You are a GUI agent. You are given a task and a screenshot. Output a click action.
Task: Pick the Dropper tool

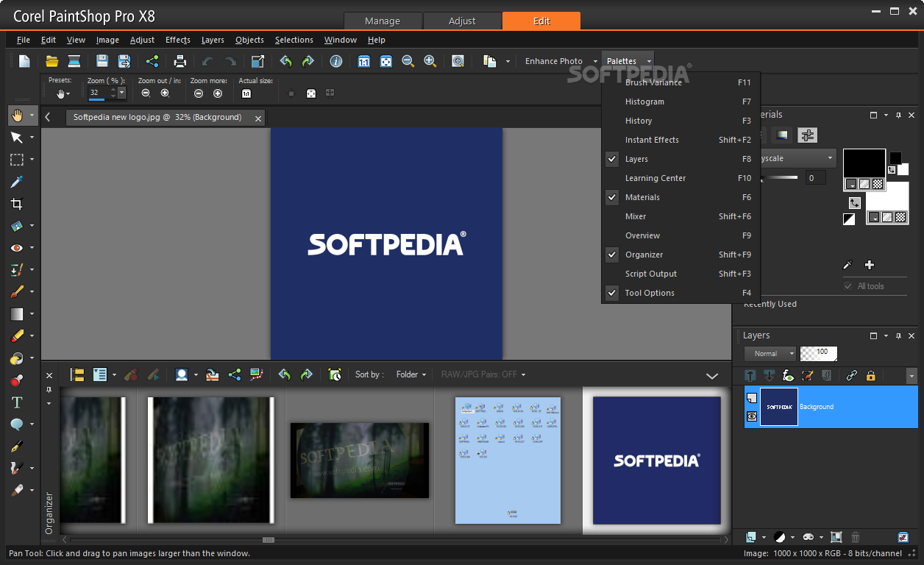(16, 182)
